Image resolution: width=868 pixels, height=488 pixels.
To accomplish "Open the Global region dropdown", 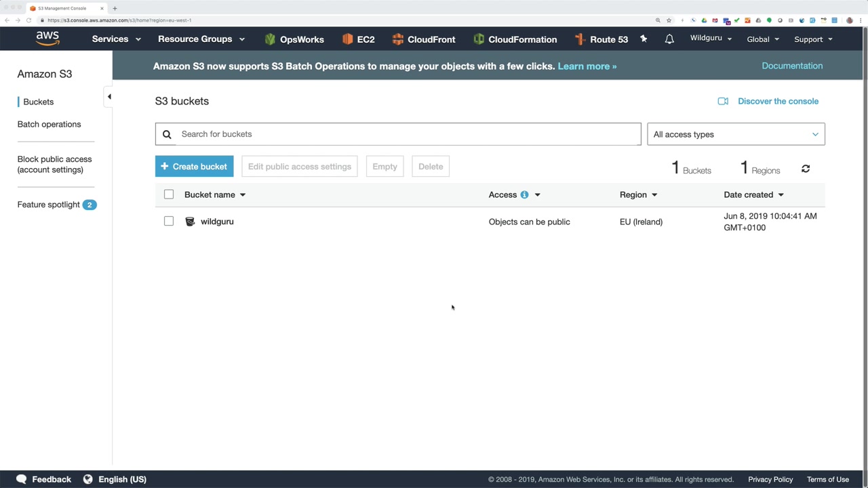I will pos(763,39).
